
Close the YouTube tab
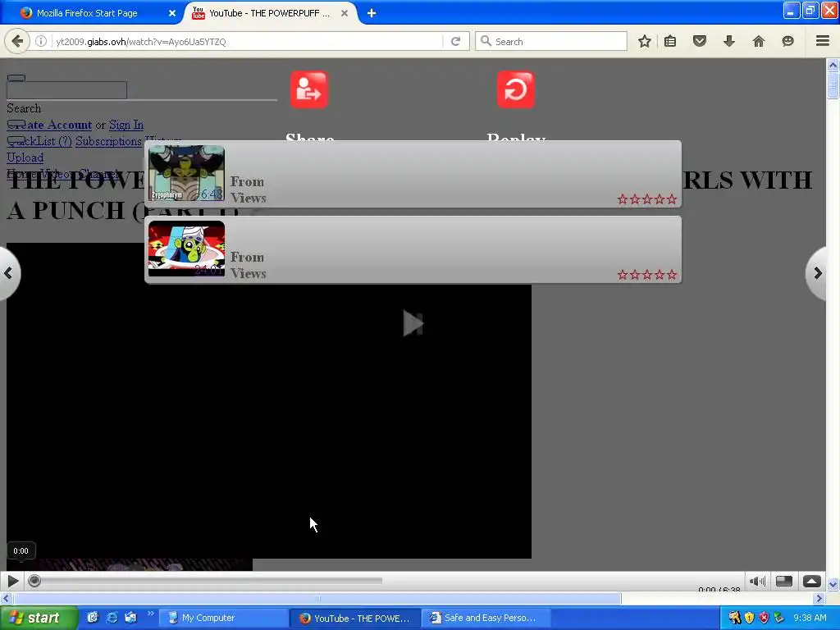pyautogui.click(x=345, y=13)
